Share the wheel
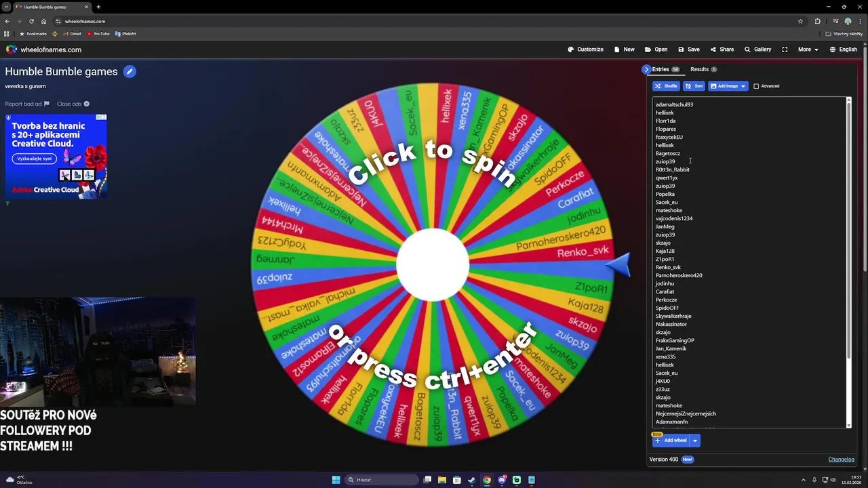This screenshot has width=868, height=488. tap(722, 49)
